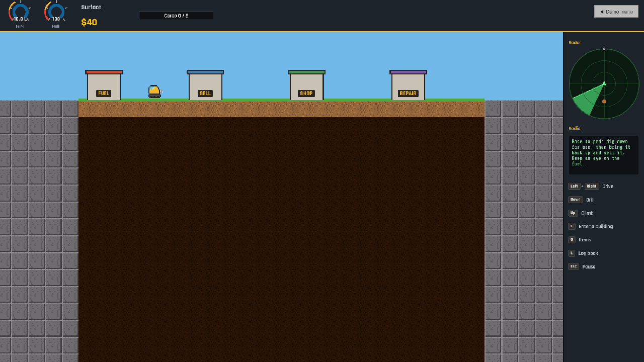Screen dimensions: 644x362
Task: Click the Hull gauge dial
Action: (56, 11)
